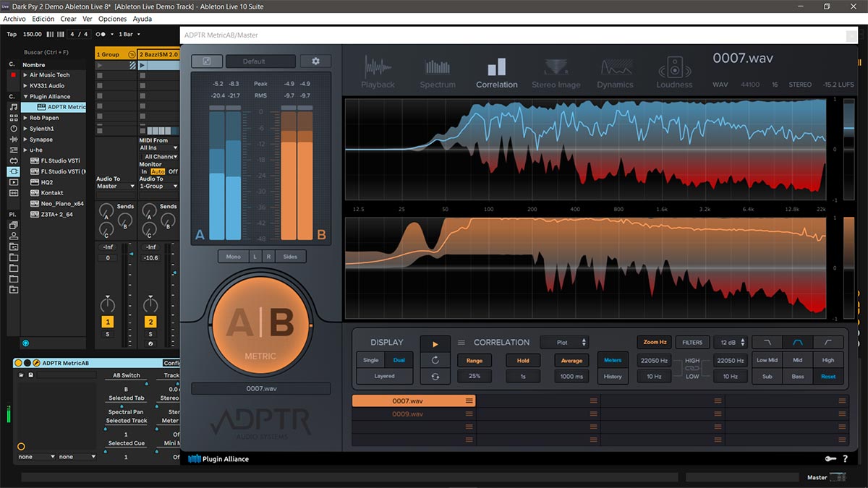Open the hamburger menu beside CORRELATION
Image resolution: width=868 pixels, height=488 pixels.
click(x=461, y=343)
